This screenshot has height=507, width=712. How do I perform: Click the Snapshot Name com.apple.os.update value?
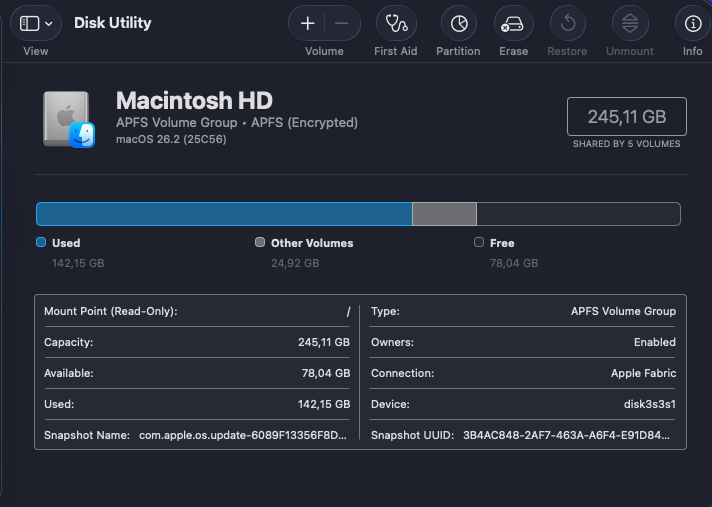click(x=243, y=435)
